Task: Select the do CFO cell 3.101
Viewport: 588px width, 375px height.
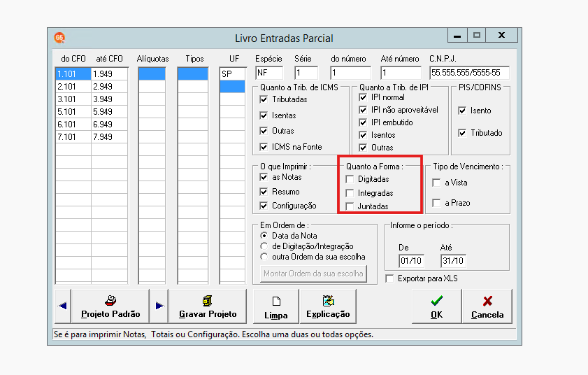Action: [73, 99]
